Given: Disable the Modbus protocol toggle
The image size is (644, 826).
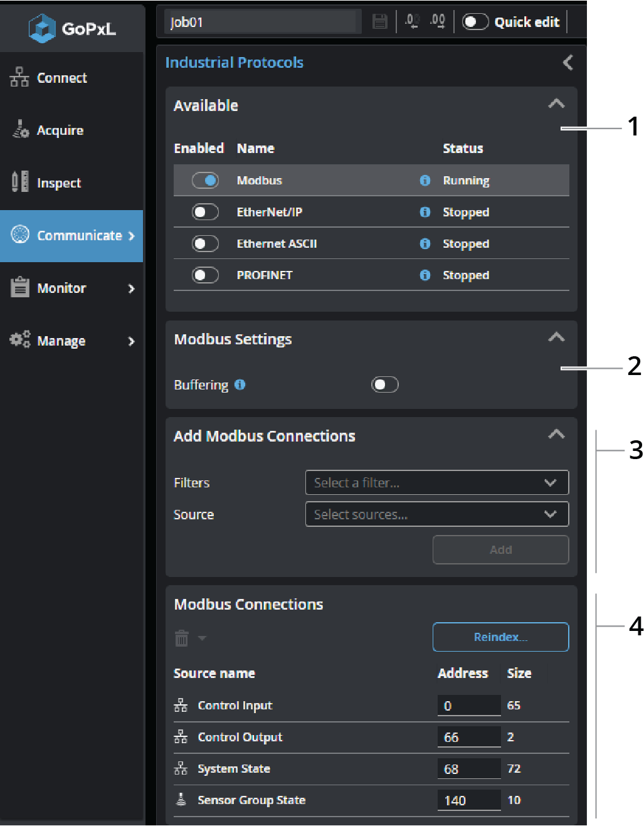Looking at the screenshot, I should click(205, 181).
